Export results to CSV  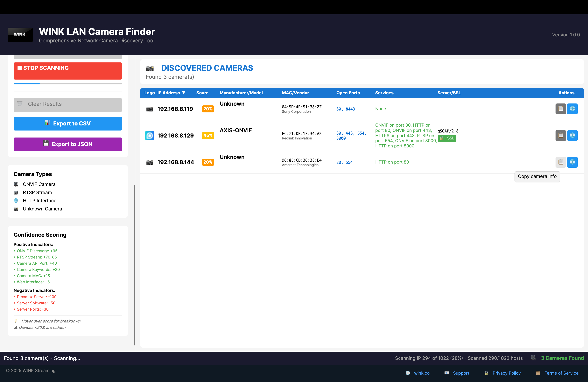pyautogui.click(x=68, y=124)
